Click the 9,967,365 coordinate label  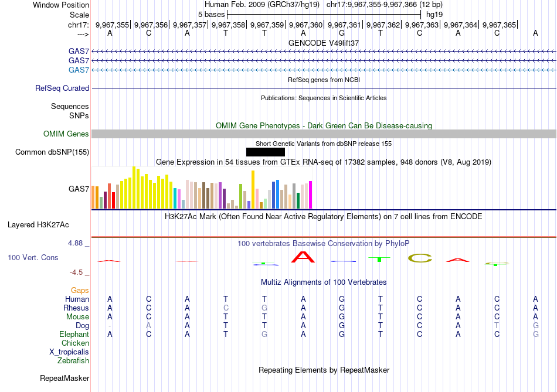coord(499,25)
